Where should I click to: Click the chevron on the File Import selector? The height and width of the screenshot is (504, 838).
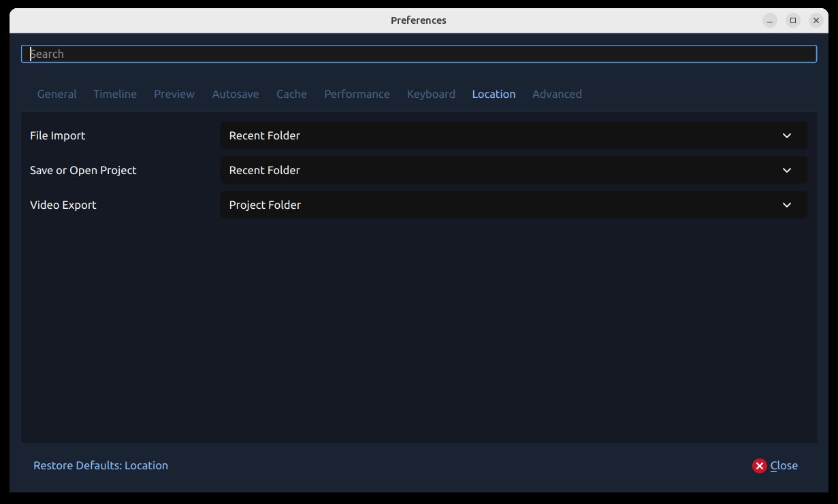tap(786, 135)
